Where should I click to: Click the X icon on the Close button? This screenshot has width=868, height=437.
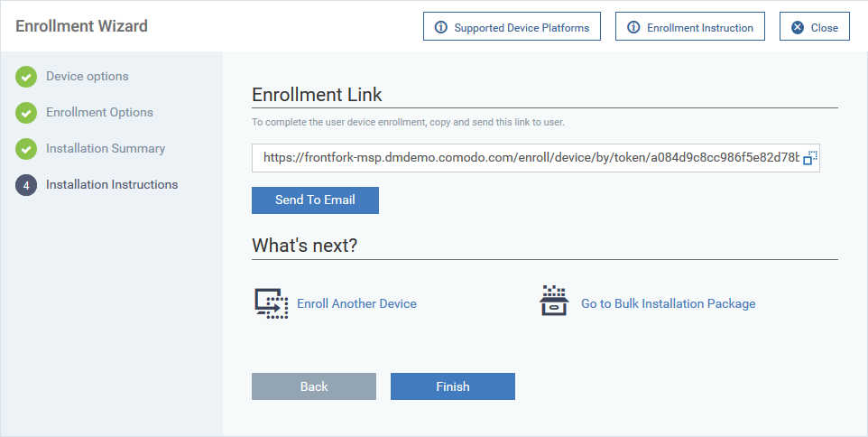pyautogui.click(x=798, y=27)
